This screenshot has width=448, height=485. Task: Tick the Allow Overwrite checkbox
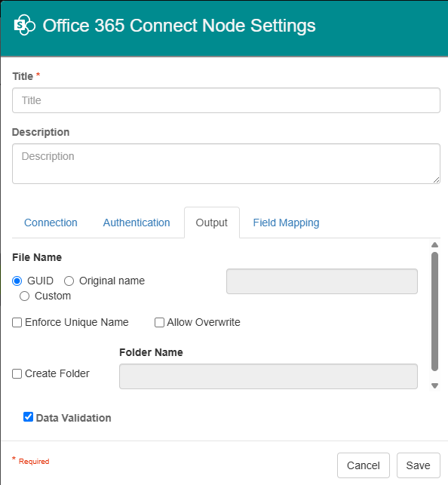click(x=159, y=322)
